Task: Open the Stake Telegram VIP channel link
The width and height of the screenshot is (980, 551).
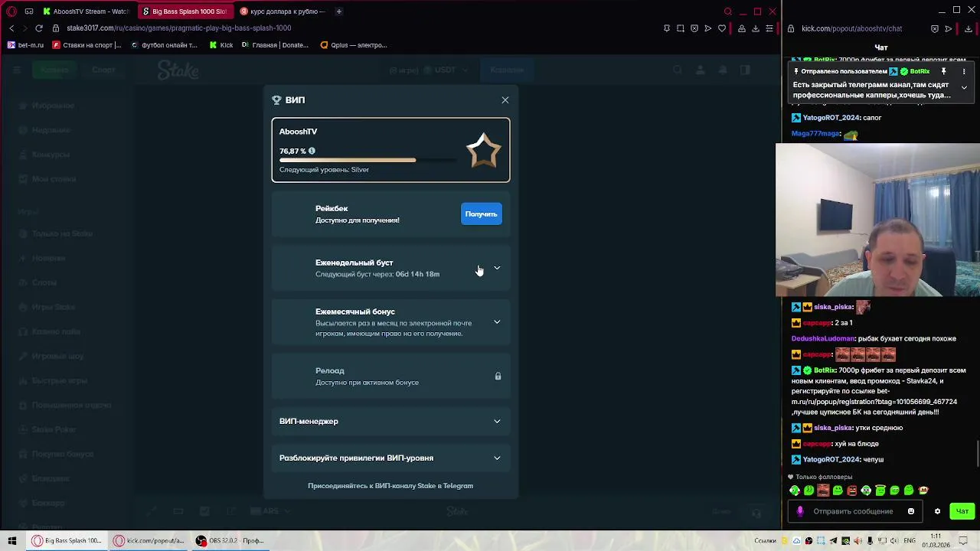Action: pyautogui.click(x=390, y=486)
